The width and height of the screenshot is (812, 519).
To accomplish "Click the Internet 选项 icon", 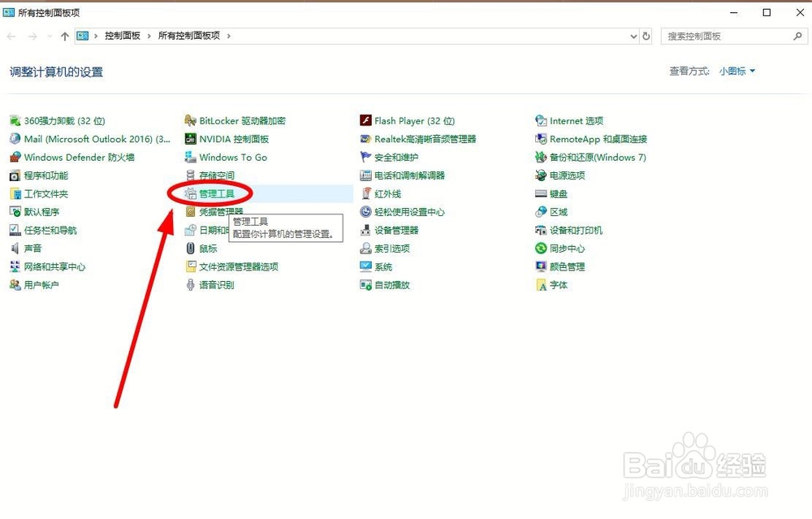I will (x=541, y=121).
